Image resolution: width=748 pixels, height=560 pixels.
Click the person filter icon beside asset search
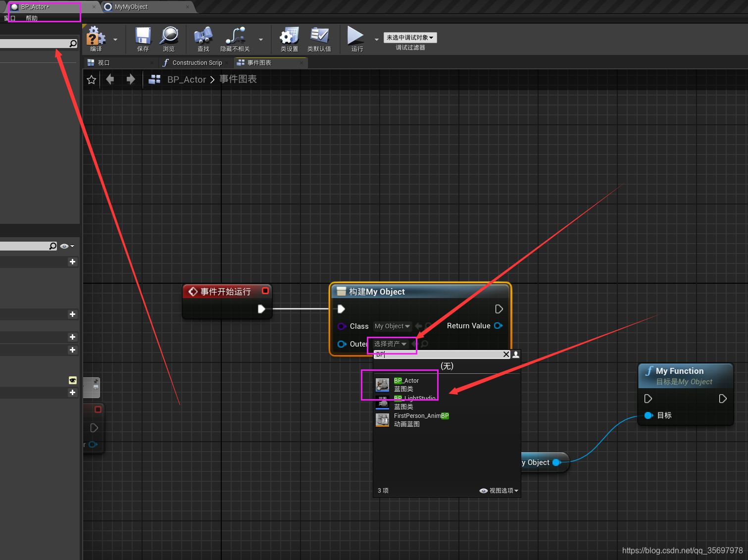[x=516, y=355]
